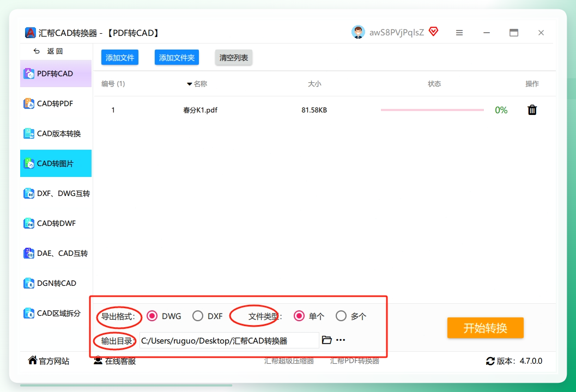
Task: Open the output folder icon
Action: pyautogui.click(x=326, y=340)
